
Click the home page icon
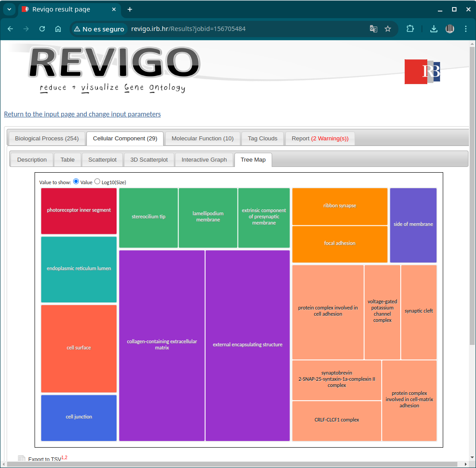[58, 29]
